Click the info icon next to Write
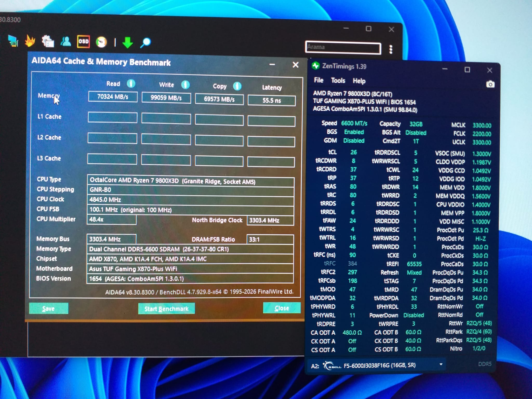 click(185, 84)
